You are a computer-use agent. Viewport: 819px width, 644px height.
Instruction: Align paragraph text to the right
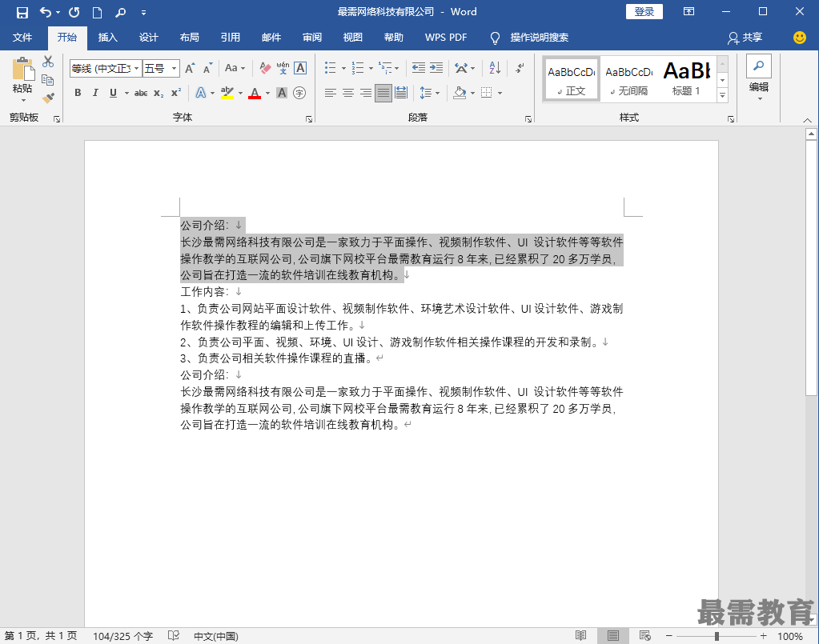[366, 93]
